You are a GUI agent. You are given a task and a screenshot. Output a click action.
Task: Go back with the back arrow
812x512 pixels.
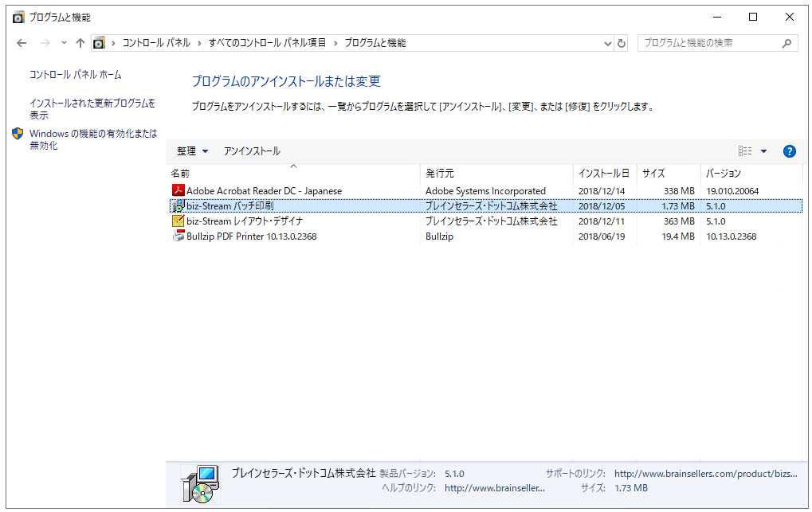pyautogui.click(x=22, y=43)
